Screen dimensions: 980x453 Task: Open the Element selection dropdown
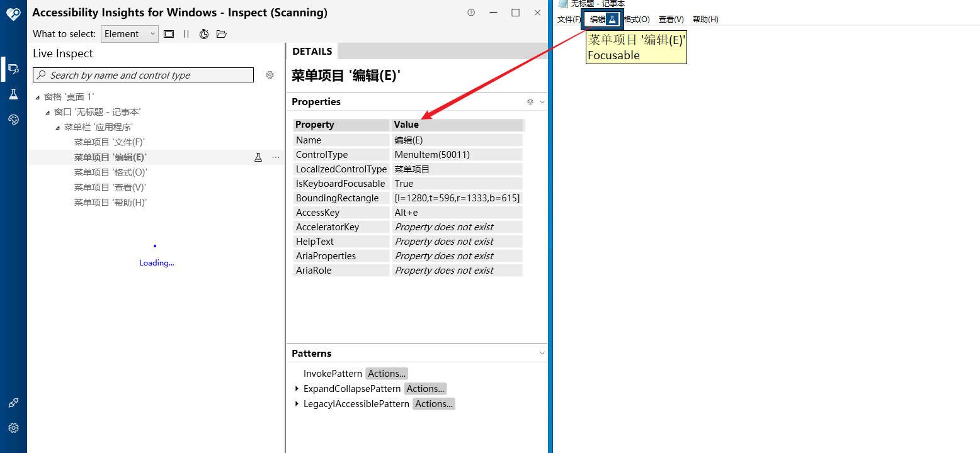pos(129,33)
